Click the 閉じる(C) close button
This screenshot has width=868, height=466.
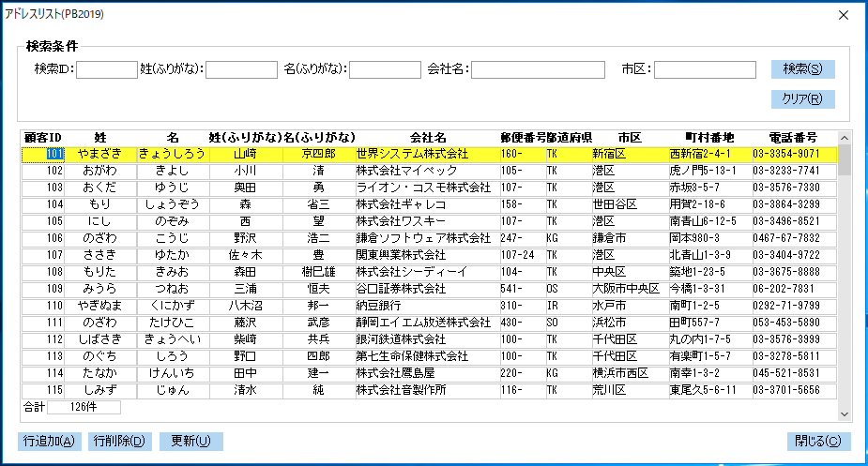tap(818, 441)
